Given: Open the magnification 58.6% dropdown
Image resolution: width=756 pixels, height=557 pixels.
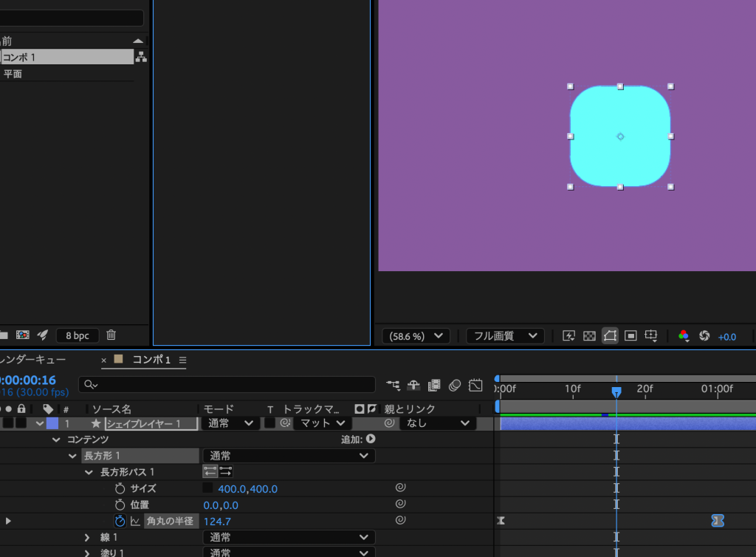Looking at the screenshot, I should [x=416, y=336].
